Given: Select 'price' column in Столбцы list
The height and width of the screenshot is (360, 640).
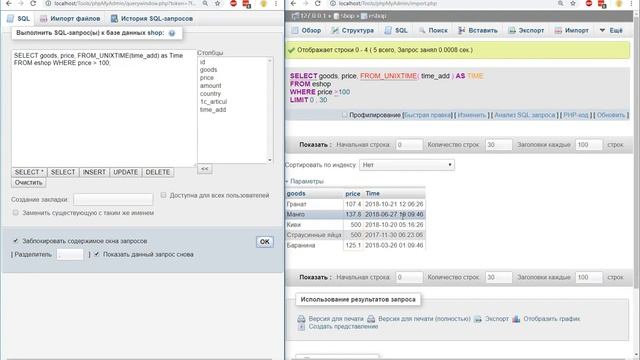Looking at the screenshot, I should [x=207, y=78].
